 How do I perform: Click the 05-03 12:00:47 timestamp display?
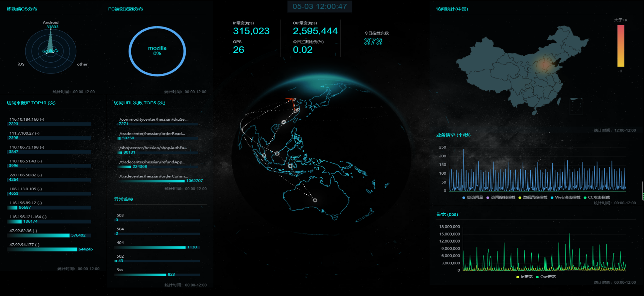tap(320, 6)
